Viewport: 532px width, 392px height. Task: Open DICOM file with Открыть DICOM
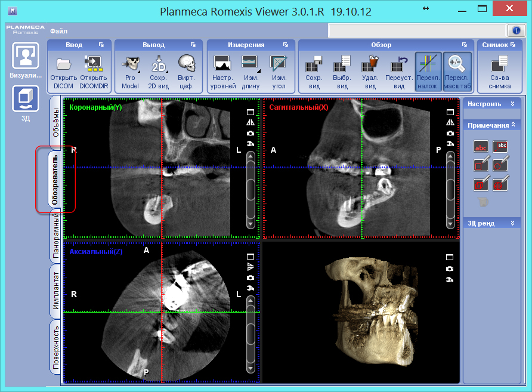63,72
